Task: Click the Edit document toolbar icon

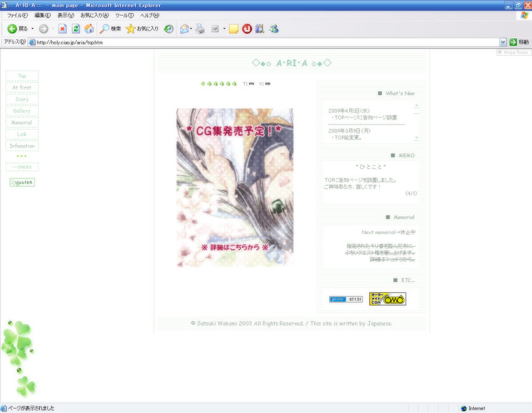Action: pos(215,29)
